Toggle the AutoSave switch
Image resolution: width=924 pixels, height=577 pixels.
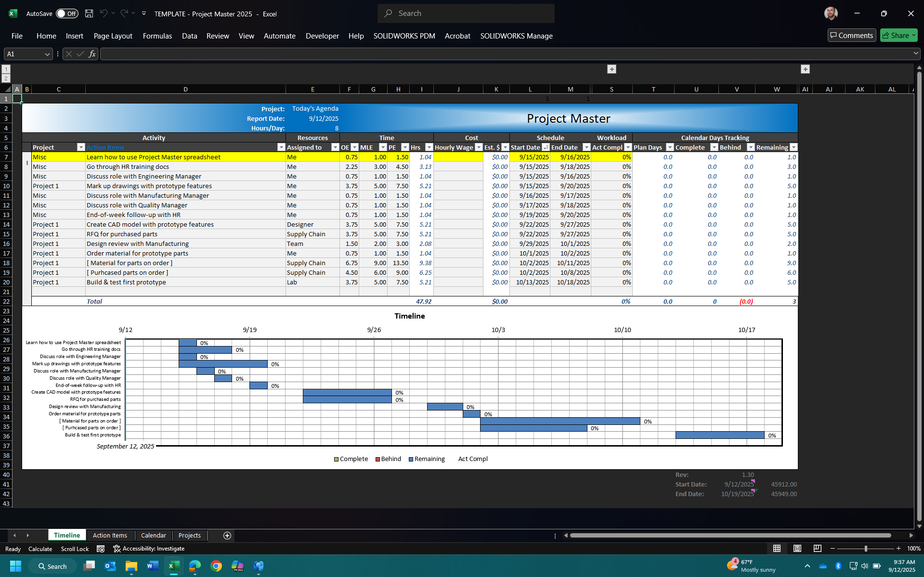pyautogui.click(x=67, y=13)
